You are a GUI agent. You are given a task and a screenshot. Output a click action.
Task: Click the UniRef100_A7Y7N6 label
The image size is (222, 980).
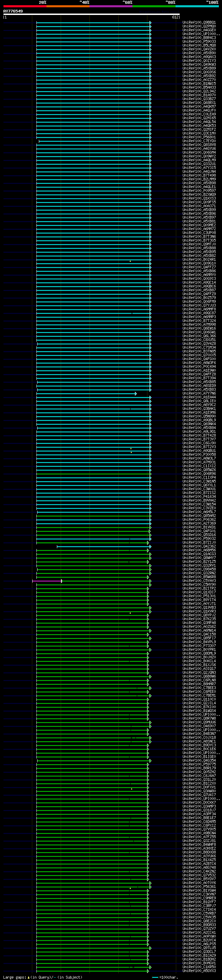point(199,394)
